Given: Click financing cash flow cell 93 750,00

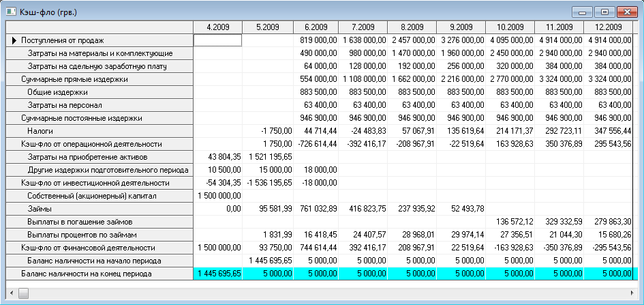Looking at the screenshot, I should (268, 248).
